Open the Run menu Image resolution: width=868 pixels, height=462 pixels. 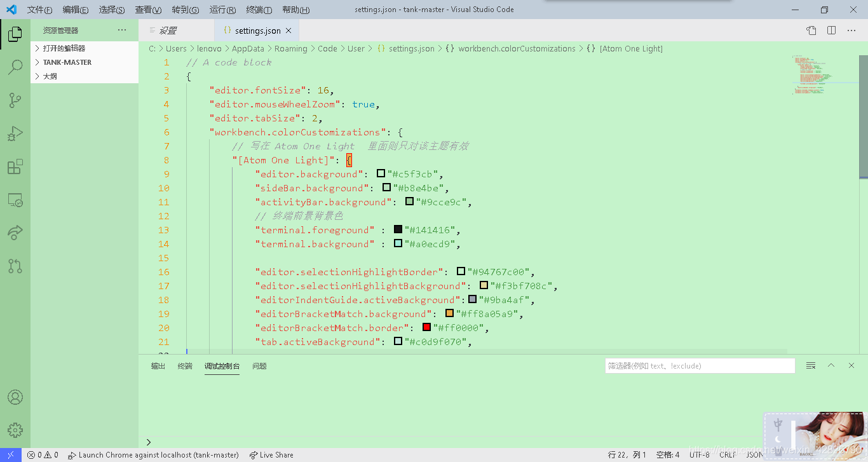tap(222, 10)
